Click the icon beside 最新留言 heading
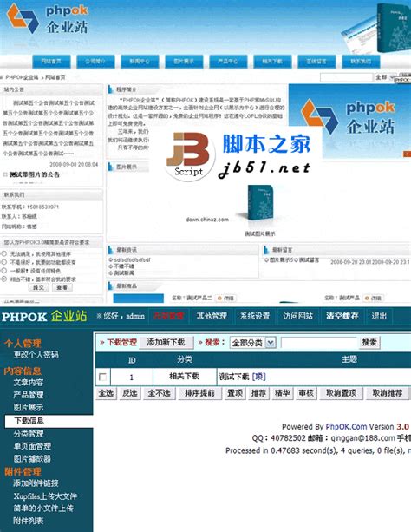 (x=266, y=250)
